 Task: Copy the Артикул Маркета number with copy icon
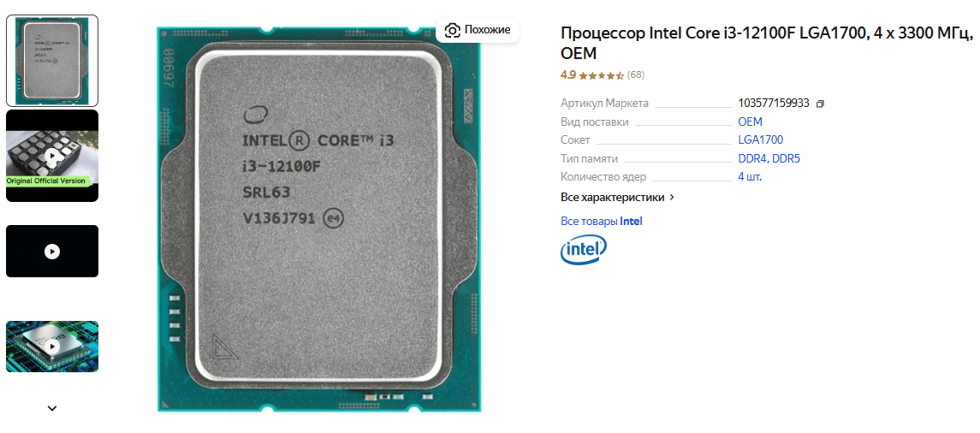(x=821, y=104)
